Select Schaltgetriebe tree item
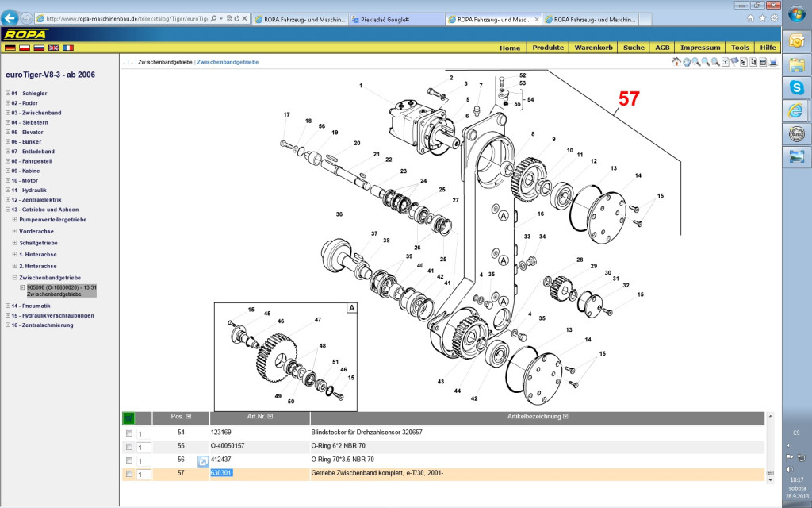Screen dimensions: 812x508 pos(38,243)
